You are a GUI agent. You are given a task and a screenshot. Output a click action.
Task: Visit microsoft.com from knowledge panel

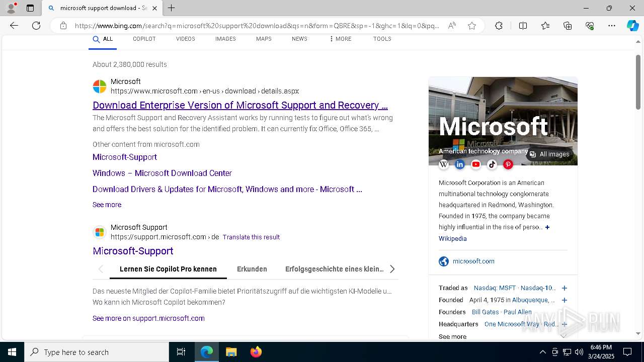click(473, 261)
